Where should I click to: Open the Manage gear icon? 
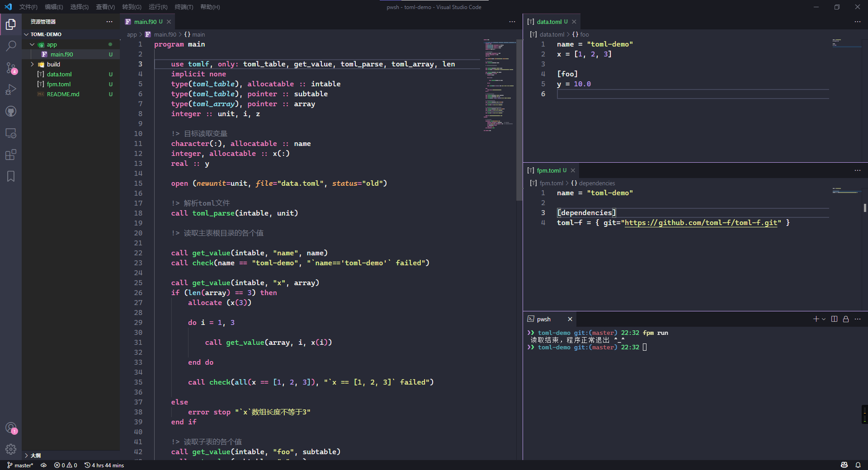point(11,449)
